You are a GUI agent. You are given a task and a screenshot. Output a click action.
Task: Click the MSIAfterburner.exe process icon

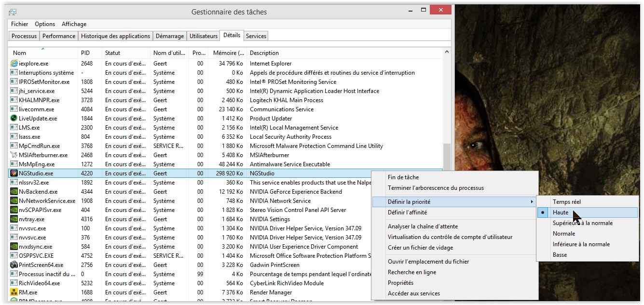14,155
